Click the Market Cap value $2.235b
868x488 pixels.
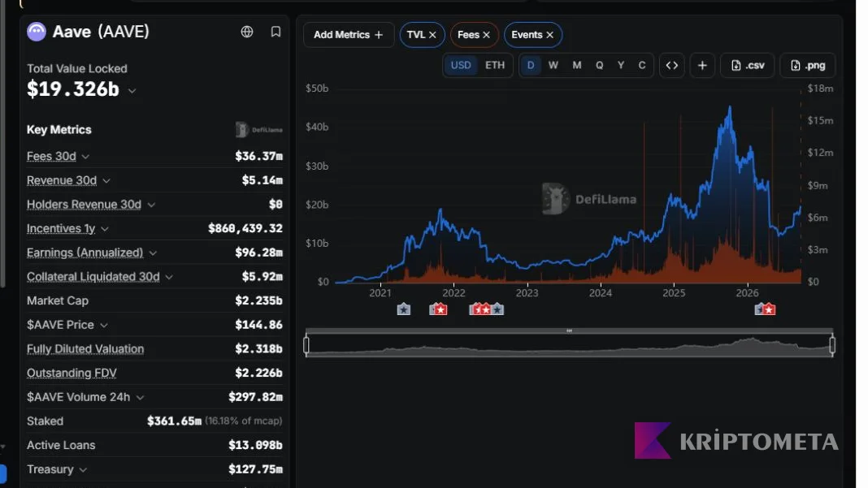(258, 301)
